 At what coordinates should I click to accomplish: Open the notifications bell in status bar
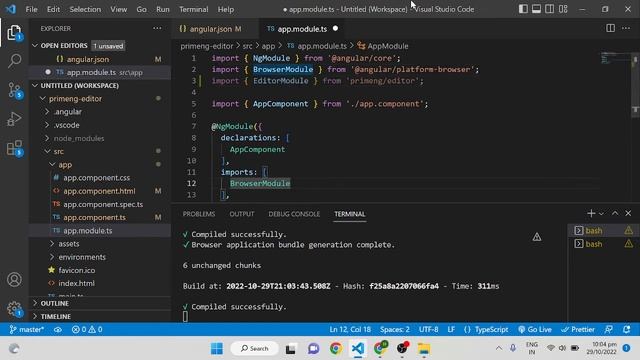(x=627, y=329)
